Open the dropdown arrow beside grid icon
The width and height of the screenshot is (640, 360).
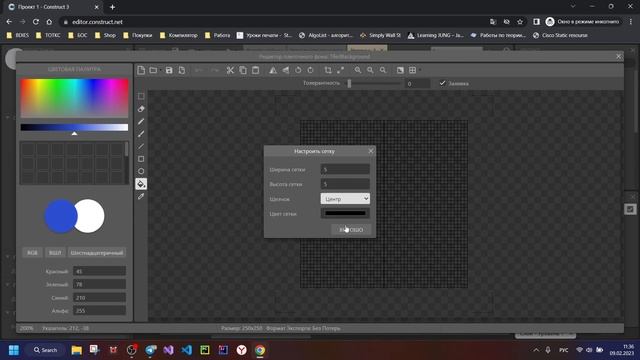point(419,71)
